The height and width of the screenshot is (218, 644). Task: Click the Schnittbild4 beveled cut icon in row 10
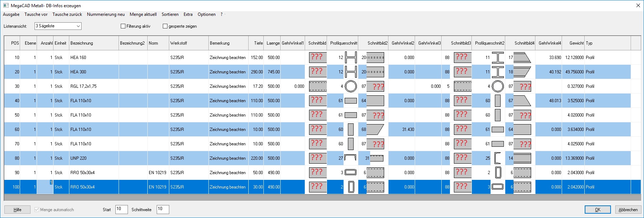(x=522, y=58)
